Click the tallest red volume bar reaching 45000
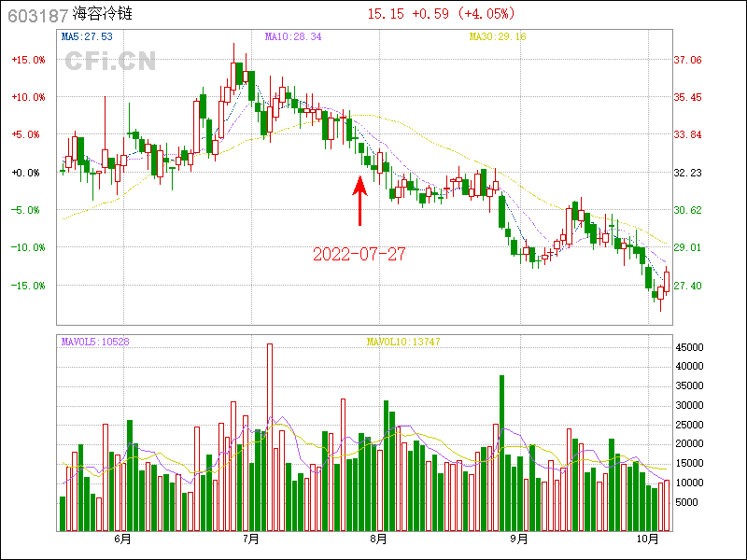The image size is (747, 560). point(270,437)
